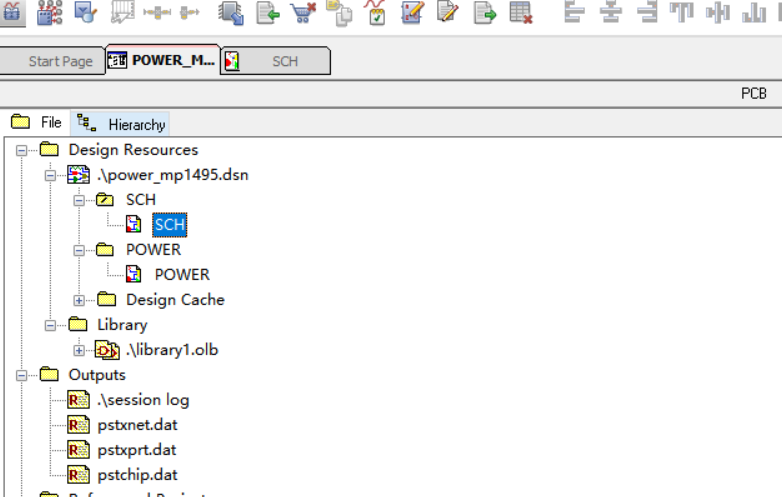The width and height of the screenshot is (782, 497).
Task: Select the session log output entry
Action: click(x=143, y=400)
